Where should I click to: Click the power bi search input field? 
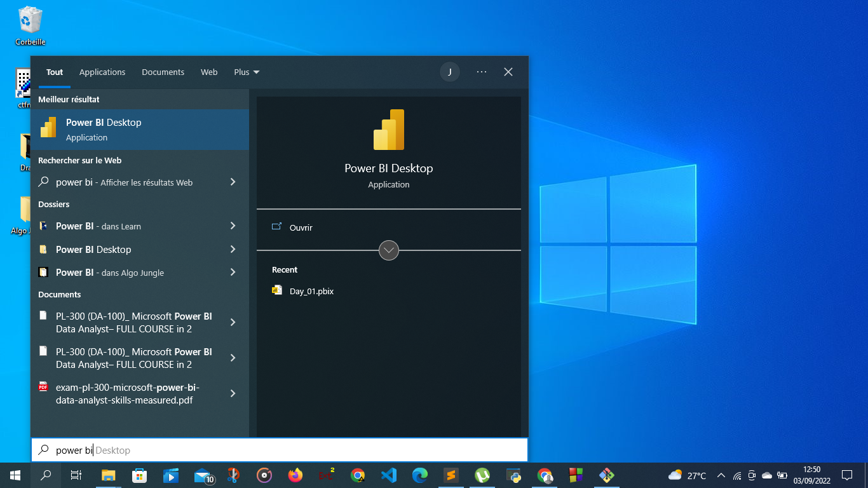[x=280, y=450]
